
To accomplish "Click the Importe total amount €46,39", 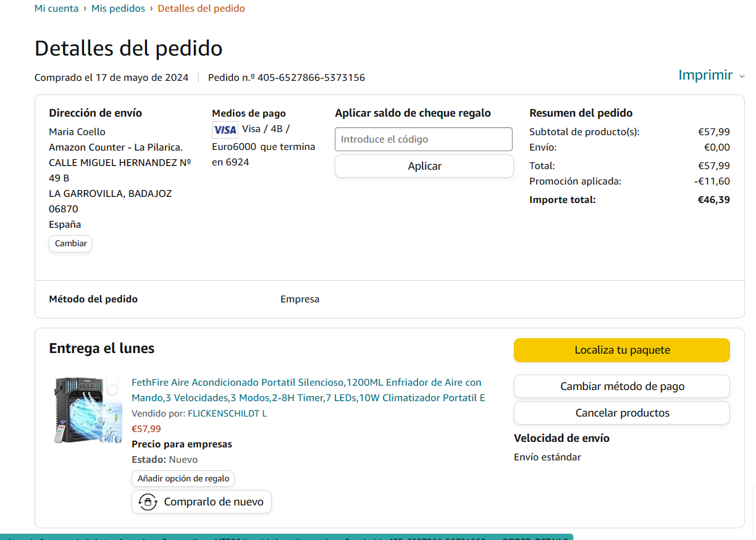I will (x=713, y=200).
